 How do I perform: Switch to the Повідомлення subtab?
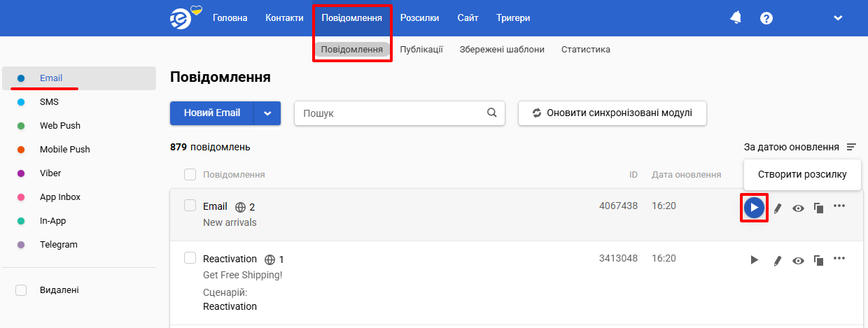click(x=352, y=50)
